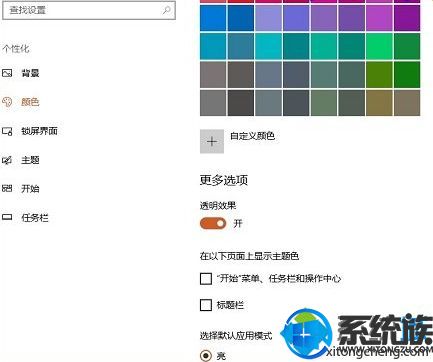Click the 查找设置 search box
The height and width of the screenshot is (362, 433).
[89, 11]
